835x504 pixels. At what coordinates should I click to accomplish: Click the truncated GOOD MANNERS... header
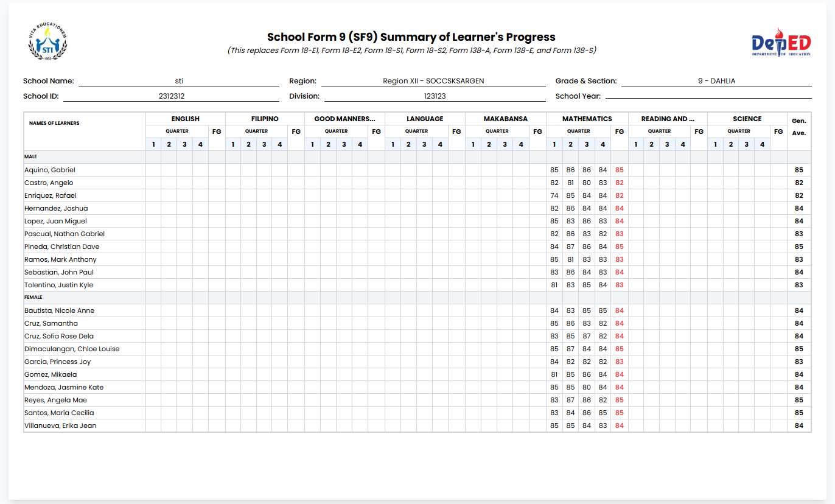(x=344, y=119)
